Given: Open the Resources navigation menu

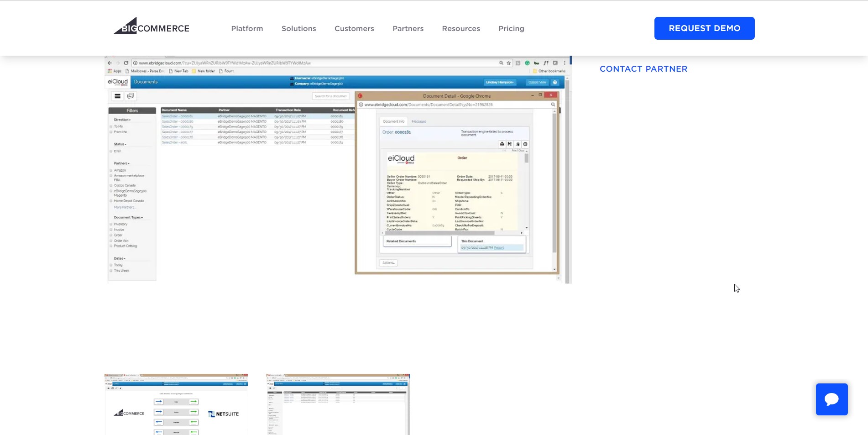Looking at the screenshot, I should [x=460, y=28].
